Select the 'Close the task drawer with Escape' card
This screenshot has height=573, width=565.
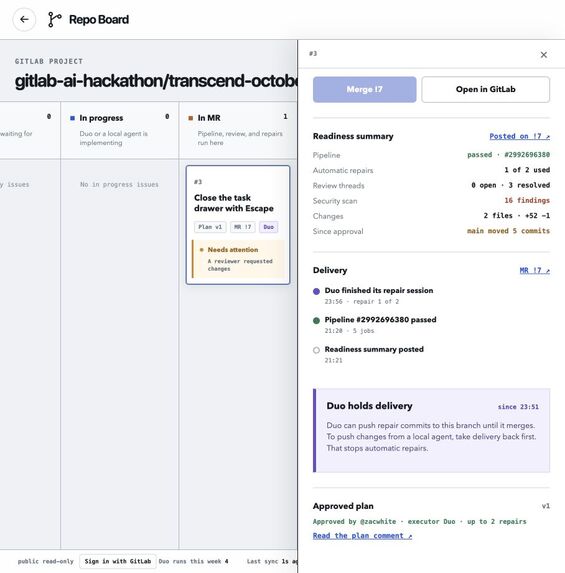click(238, 225)
